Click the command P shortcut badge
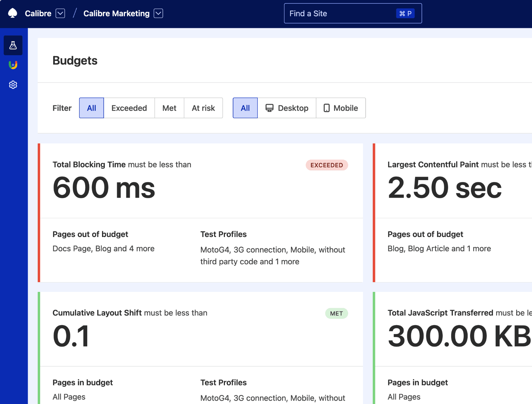 [x=405, y=13]
